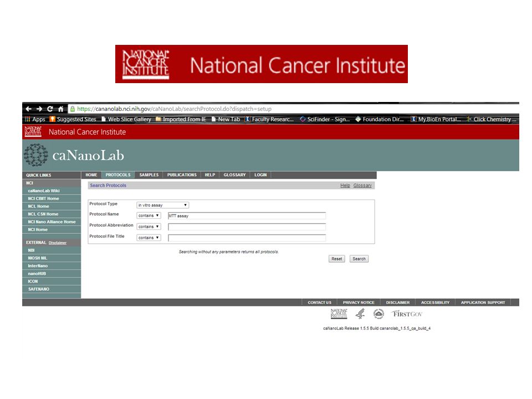Click the green padlock security icon
The height and width of the screenshot is (399, 532).
coord(72,109)
